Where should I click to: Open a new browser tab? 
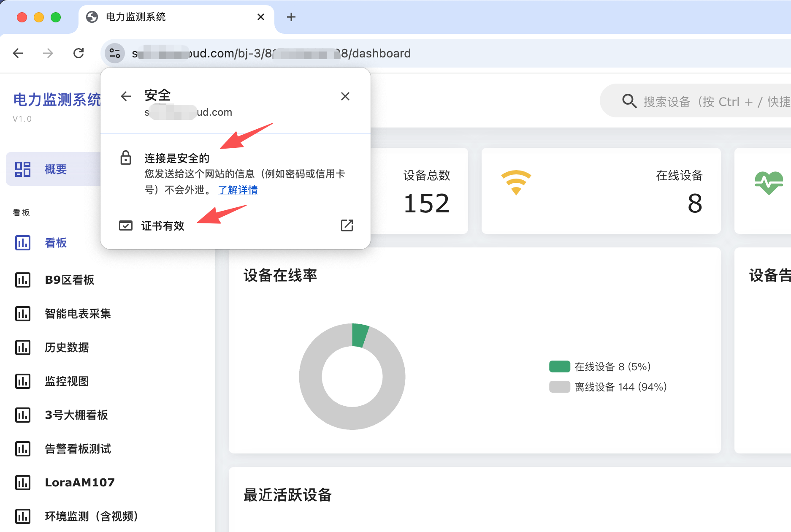tap(291, 17)
